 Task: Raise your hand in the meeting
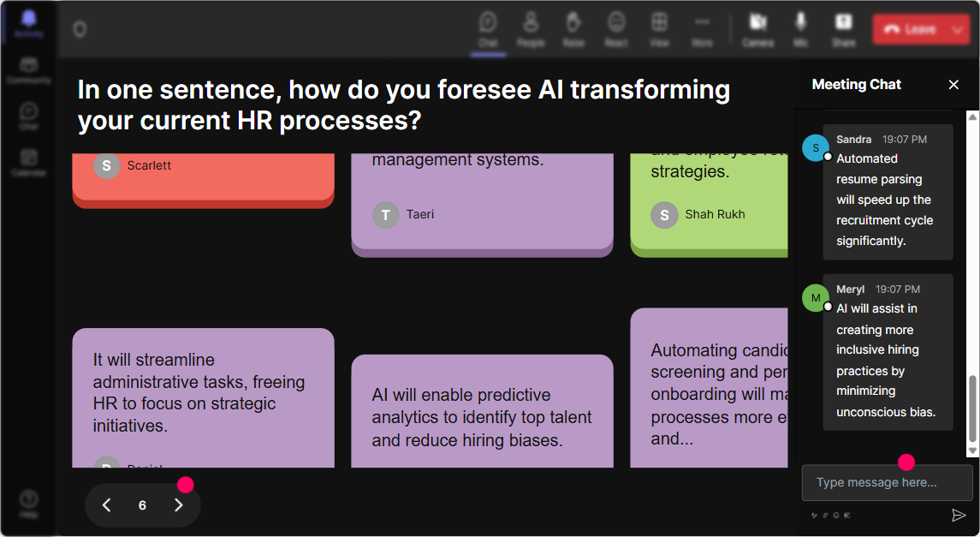point(573,29)
